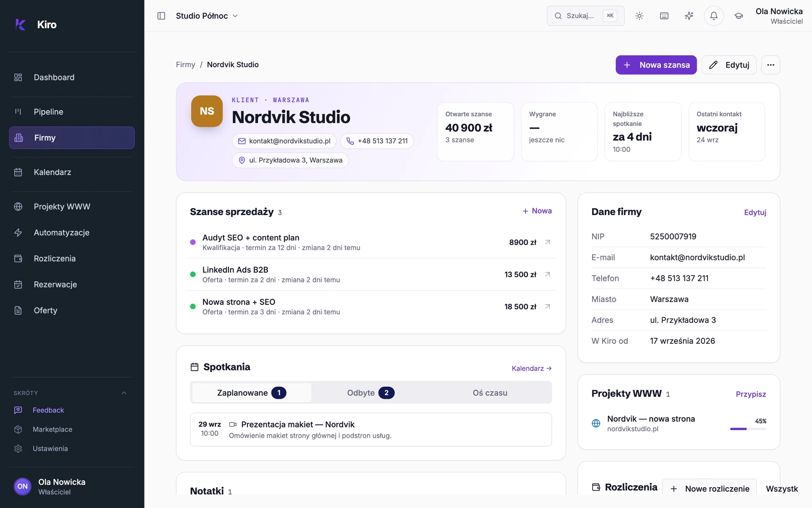The height and width of the screenshot is (508, 812).
Task: Click Nowa szansa button
Action: click(656, 65)
